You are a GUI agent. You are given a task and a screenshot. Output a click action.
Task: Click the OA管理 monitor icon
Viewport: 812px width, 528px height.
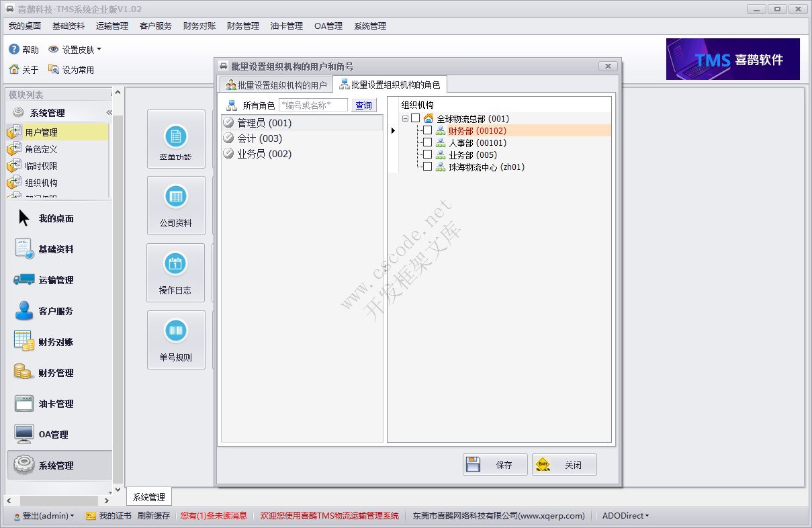click(x=24, y=434)
